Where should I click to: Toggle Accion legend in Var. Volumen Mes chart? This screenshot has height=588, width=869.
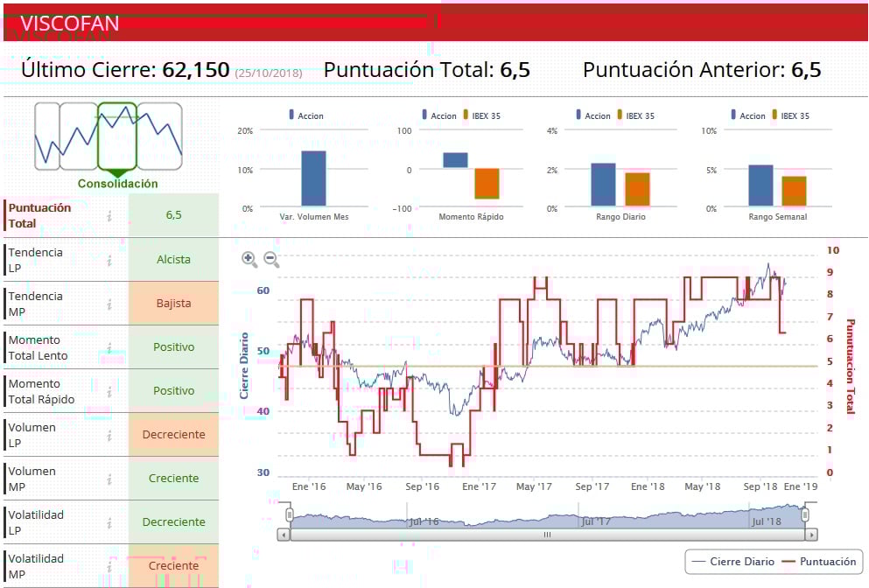[x=306, y=115]
